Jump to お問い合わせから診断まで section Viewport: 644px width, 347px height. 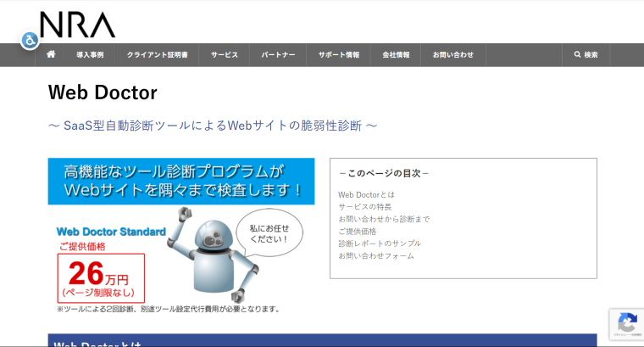pyautogui.click(x=384, y=219)
